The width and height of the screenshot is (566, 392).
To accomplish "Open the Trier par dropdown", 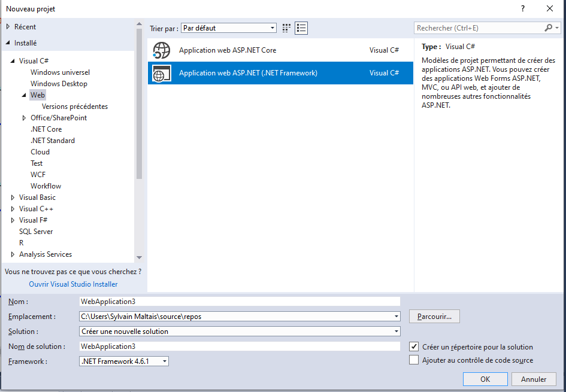I will click(229, 28).
